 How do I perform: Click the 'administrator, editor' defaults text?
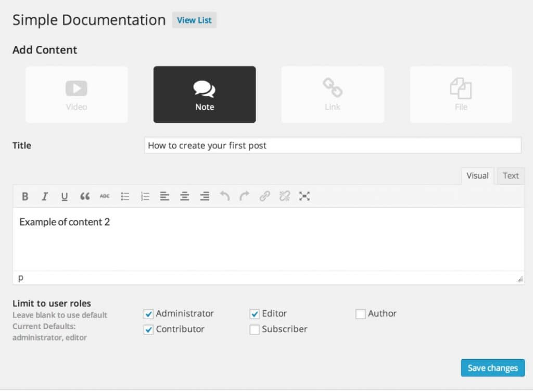coord(49,338)
